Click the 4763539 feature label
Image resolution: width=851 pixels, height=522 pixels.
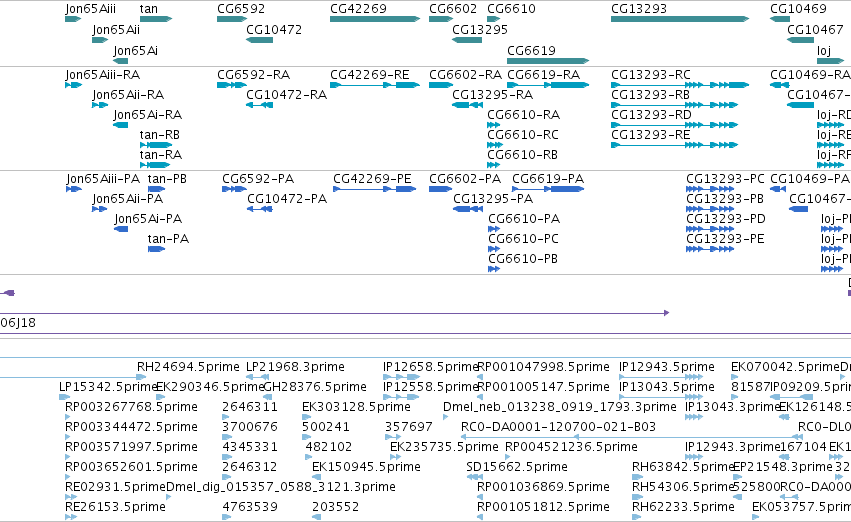tap(250, 507)
